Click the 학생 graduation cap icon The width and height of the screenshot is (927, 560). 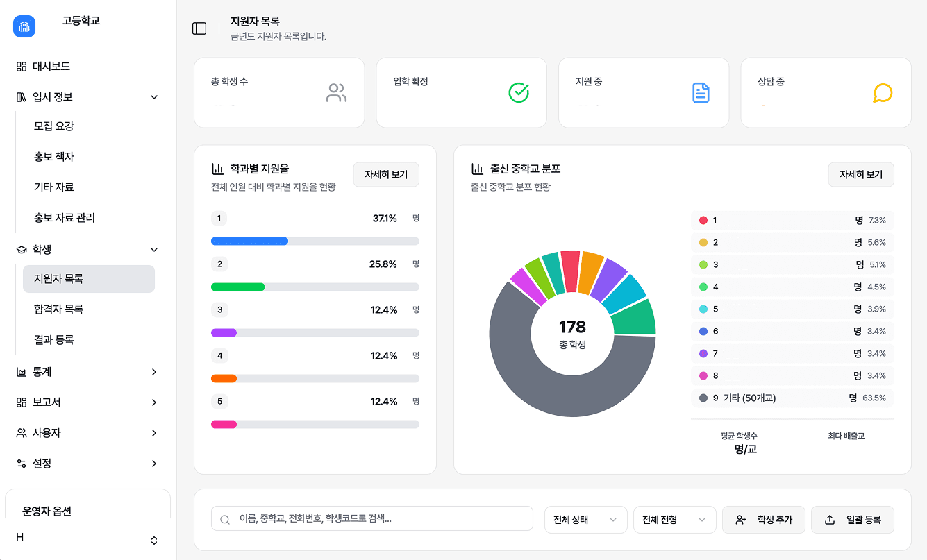22,250
